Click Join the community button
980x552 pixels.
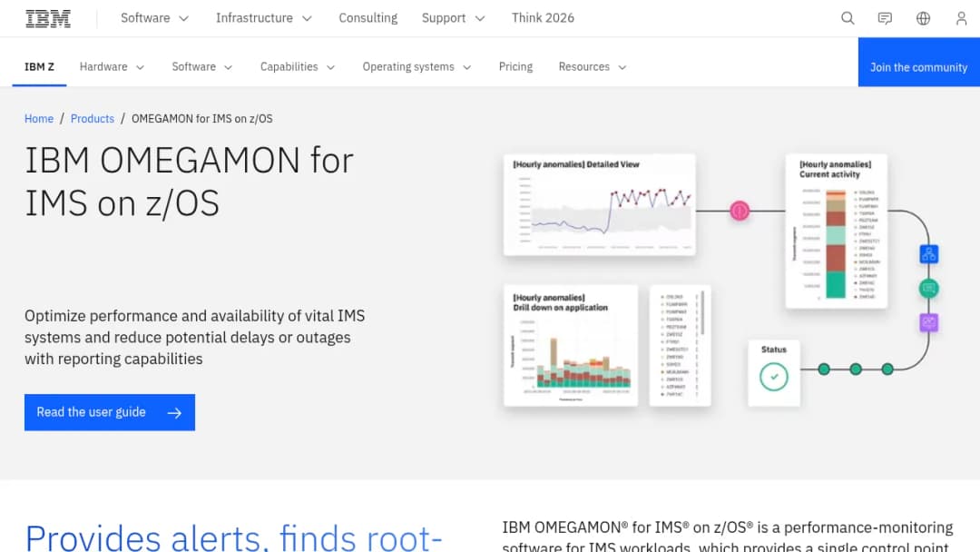(918, 62)
